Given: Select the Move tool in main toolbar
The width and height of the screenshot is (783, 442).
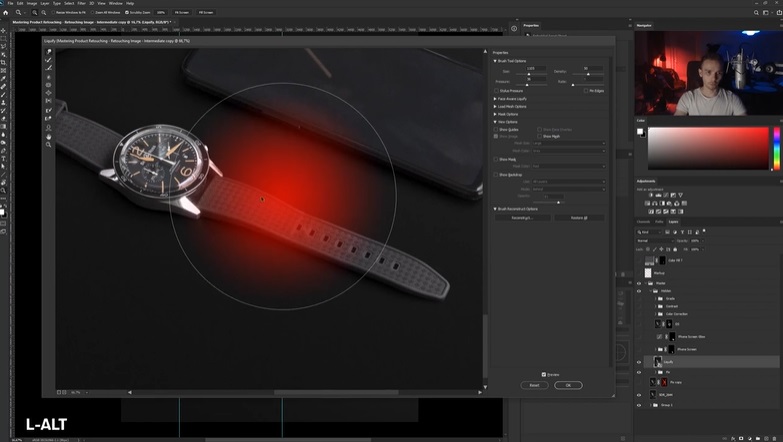Looking at the screenshot, I should (x=3, y=30).
